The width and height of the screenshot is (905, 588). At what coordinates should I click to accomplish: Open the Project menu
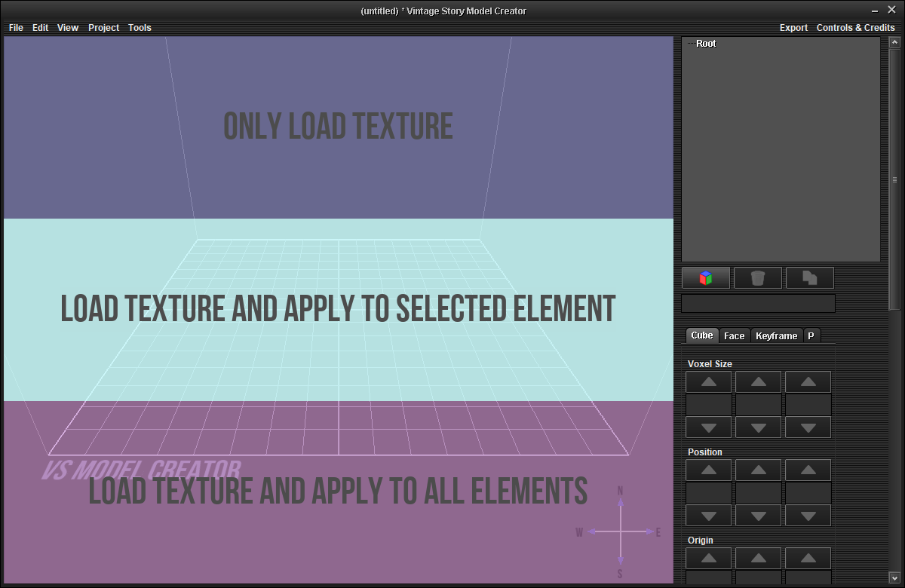pos(103,28)
